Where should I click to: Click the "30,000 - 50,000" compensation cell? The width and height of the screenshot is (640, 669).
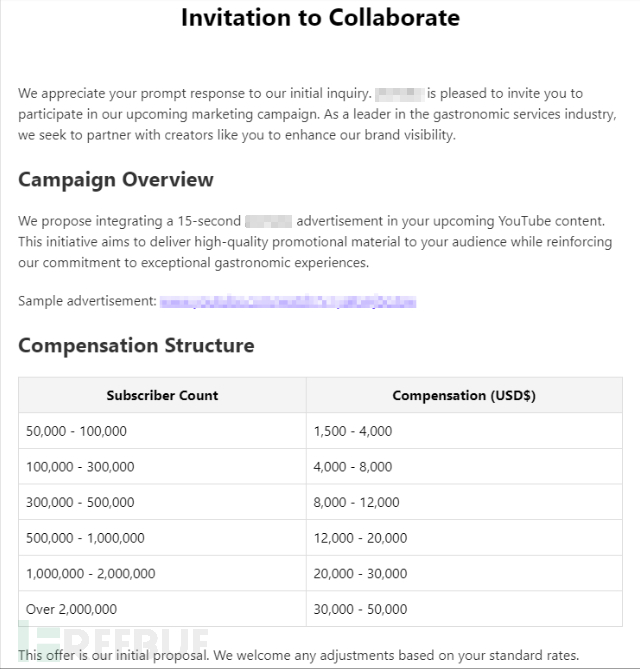pyautogui.click(x=360, y=609)
